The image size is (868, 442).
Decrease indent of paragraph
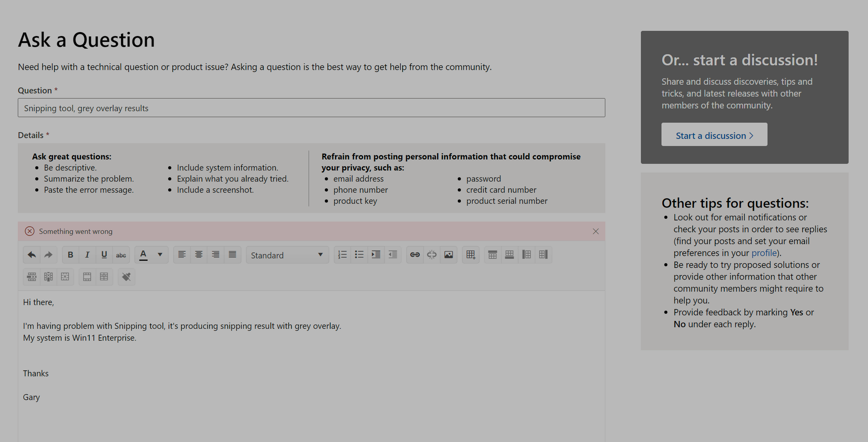click(x=393, y=255)
